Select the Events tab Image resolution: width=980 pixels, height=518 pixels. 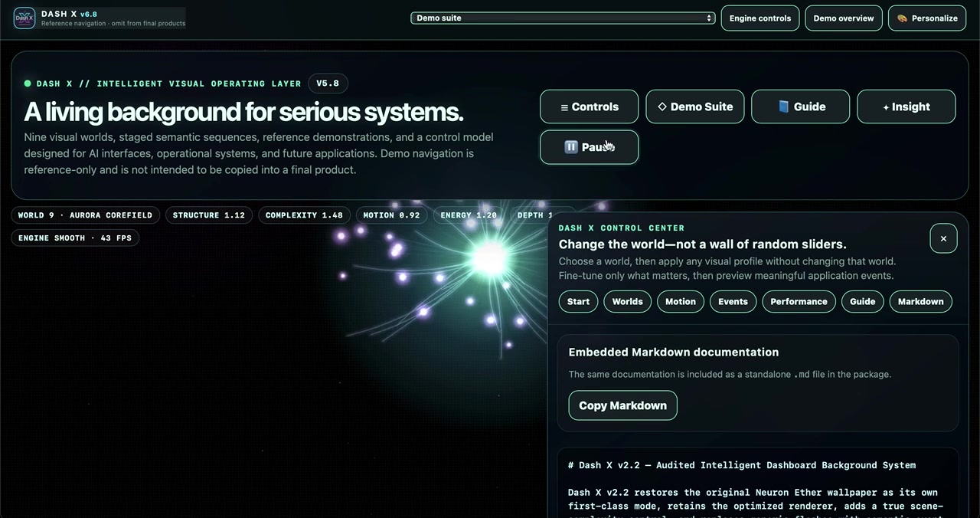pos(733,301)
